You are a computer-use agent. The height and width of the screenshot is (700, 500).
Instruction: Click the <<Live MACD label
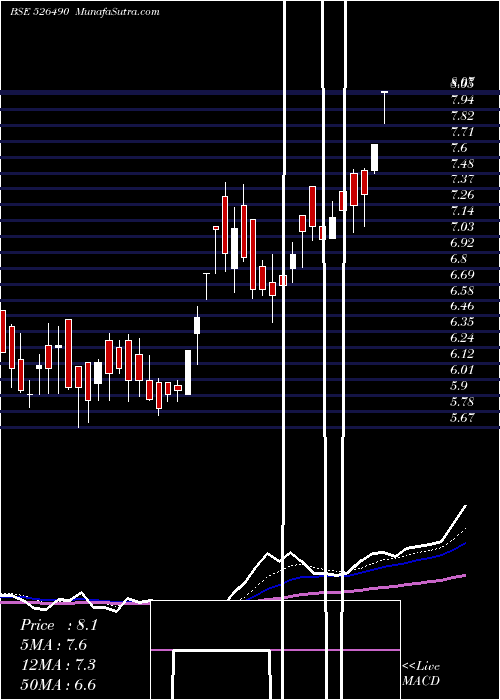[x=421, y=674]
